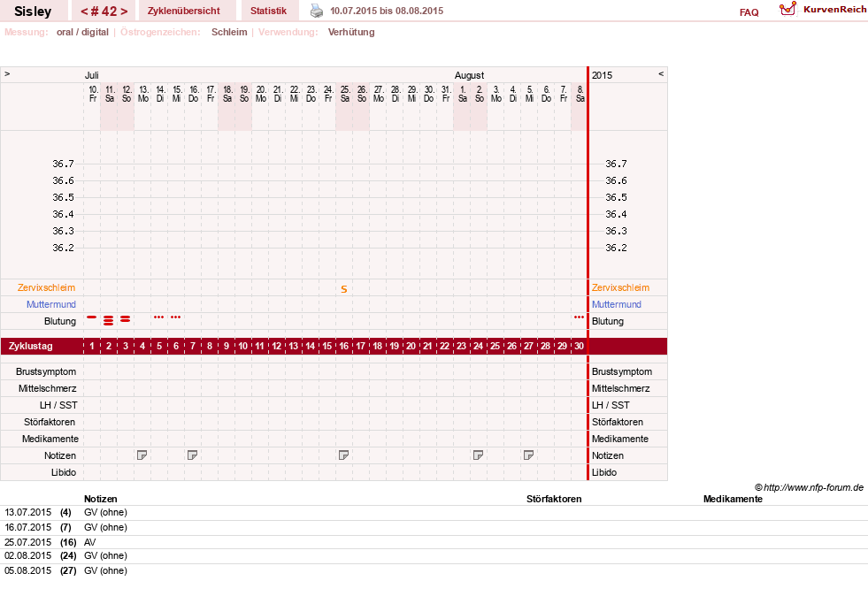
Task: Click the KurvenReich title text
Action: [834, 10]
